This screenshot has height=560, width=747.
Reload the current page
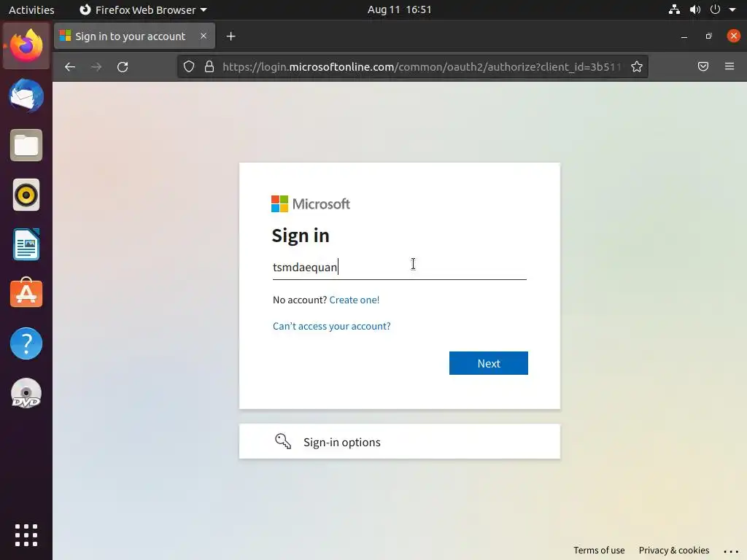click(x=123, y=66)
